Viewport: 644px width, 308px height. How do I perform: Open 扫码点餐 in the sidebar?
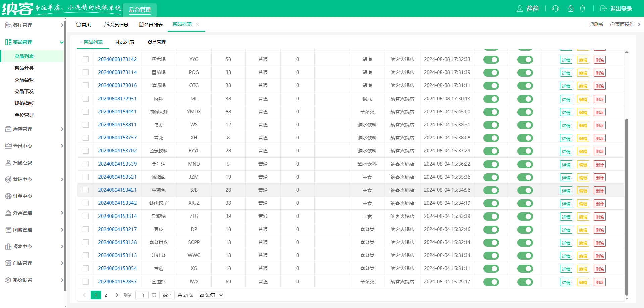pos(22,163)
